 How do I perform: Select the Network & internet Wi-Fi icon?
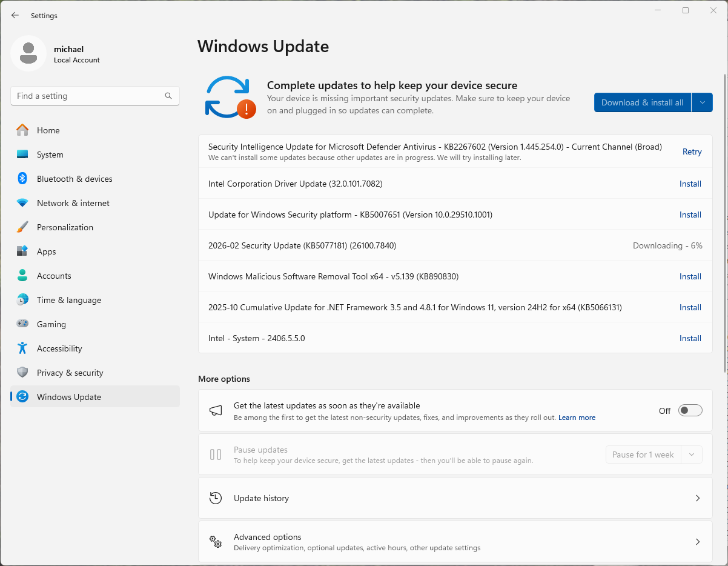click(x=22, y=203)
